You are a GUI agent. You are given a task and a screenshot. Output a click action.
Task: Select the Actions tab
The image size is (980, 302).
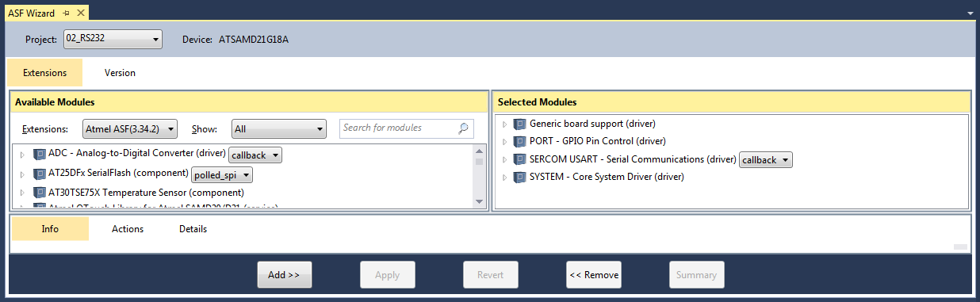(128, 228)
